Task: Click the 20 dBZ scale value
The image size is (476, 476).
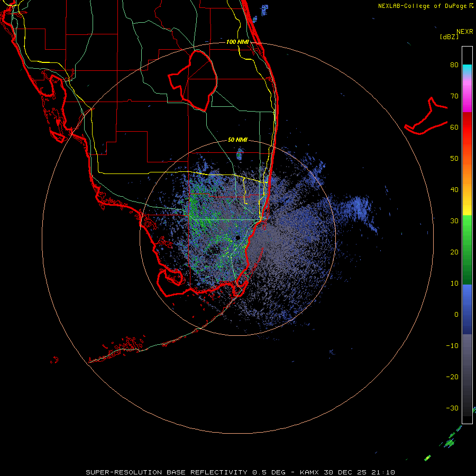Action: tap(454, 252)
